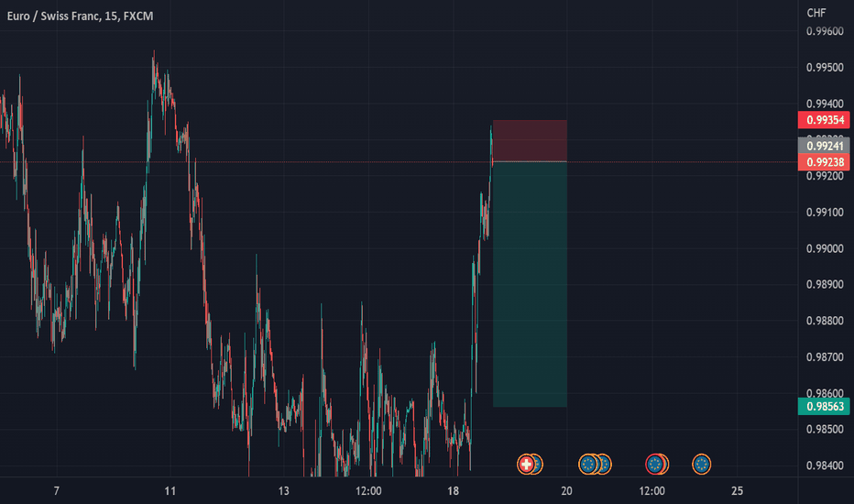854x504 pixels.
Task: Click the green 0.98563 target price label
Action: click(824, 407)
